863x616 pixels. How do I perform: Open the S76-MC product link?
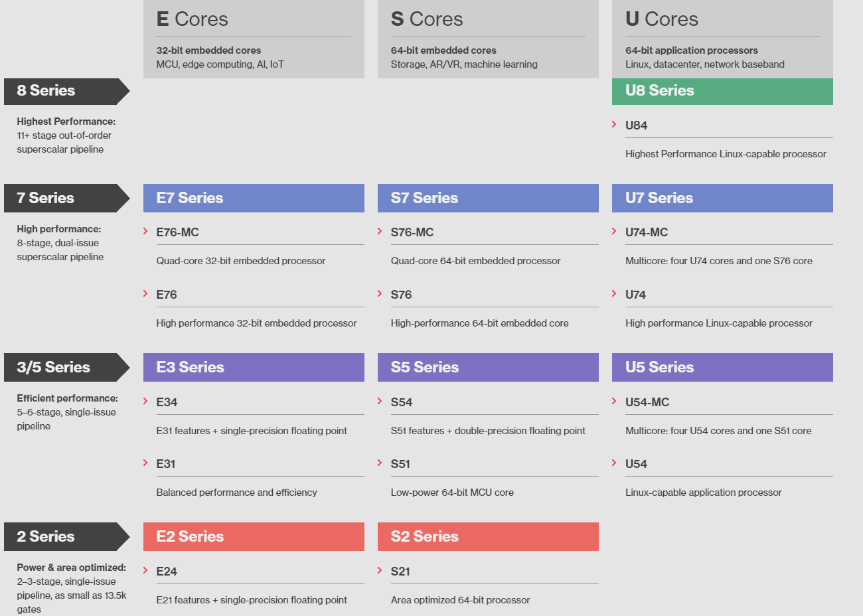pos(412,232)
